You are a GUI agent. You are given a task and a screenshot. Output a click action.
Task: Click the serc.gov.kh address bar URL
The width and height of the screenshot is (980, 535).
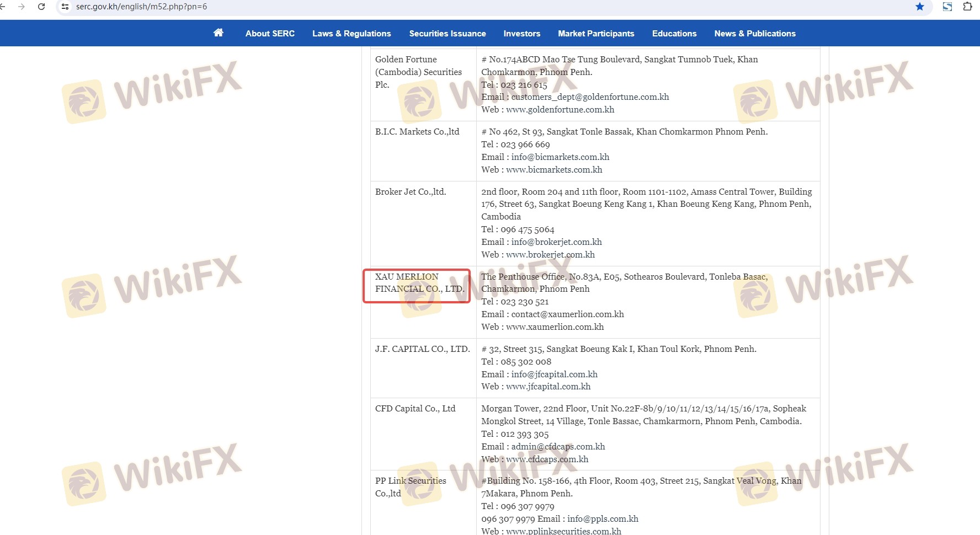point(142,7)
